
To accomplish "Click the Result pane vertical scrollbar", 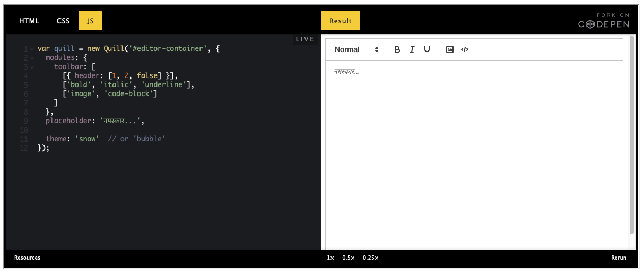I will tap(631, 135).
